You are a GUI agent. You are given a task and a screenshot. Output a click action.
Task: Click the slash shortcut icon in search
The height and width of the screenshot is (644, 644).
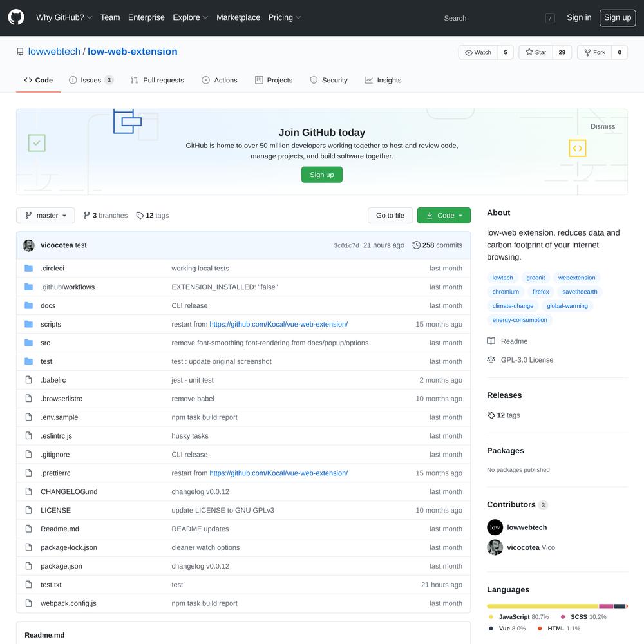tap(550, 18)
